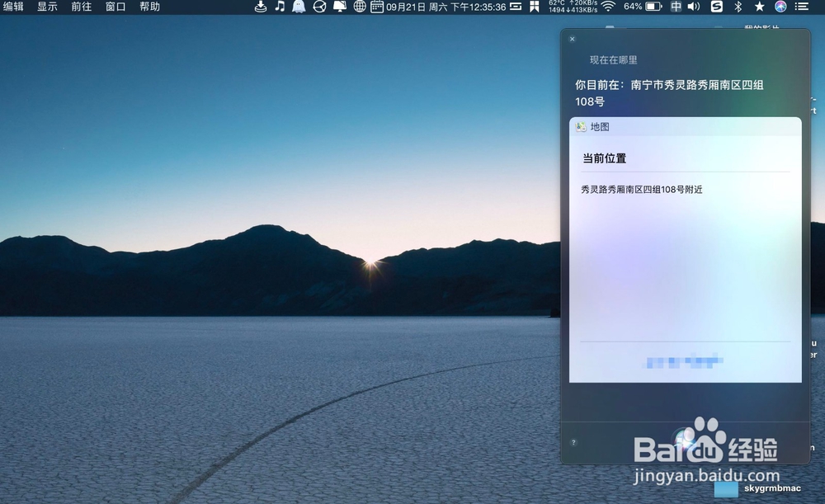Open the download manager icon in menu bar
The width and height of the screenshot is (825, 504).
click(x=260, y=7)
